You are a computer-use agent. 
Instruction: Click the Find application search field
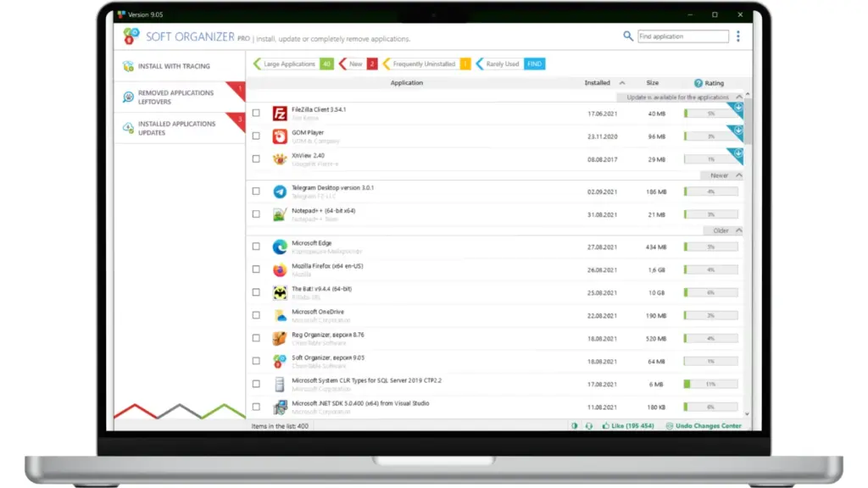point(682,36)
